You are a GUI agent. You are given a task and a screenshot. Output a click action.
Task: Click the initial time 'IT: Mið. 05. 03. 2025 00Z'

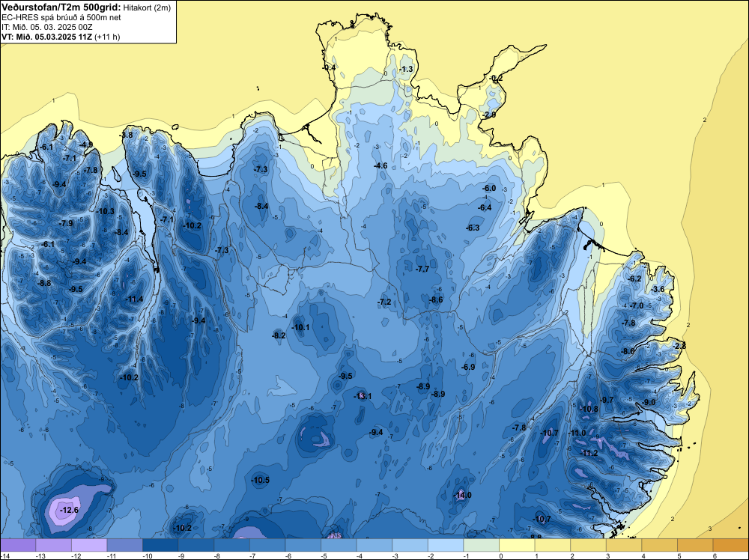[x=47, y=27]
